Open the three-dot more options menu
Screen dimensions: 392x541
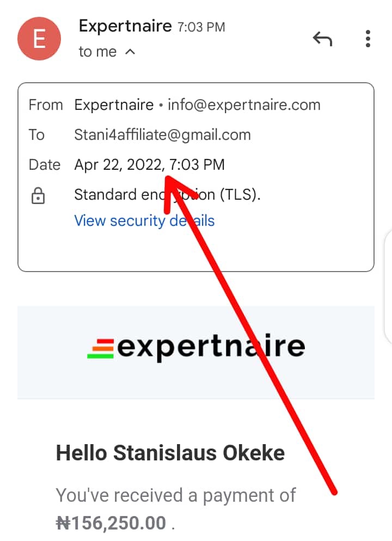coord(368,39)
